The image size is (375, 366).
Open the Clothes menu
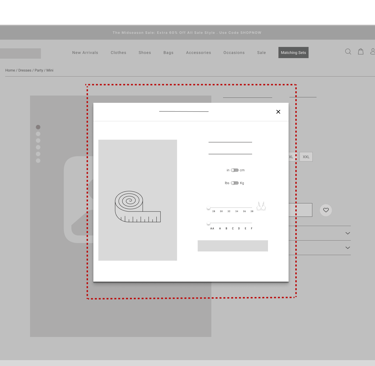118,53
